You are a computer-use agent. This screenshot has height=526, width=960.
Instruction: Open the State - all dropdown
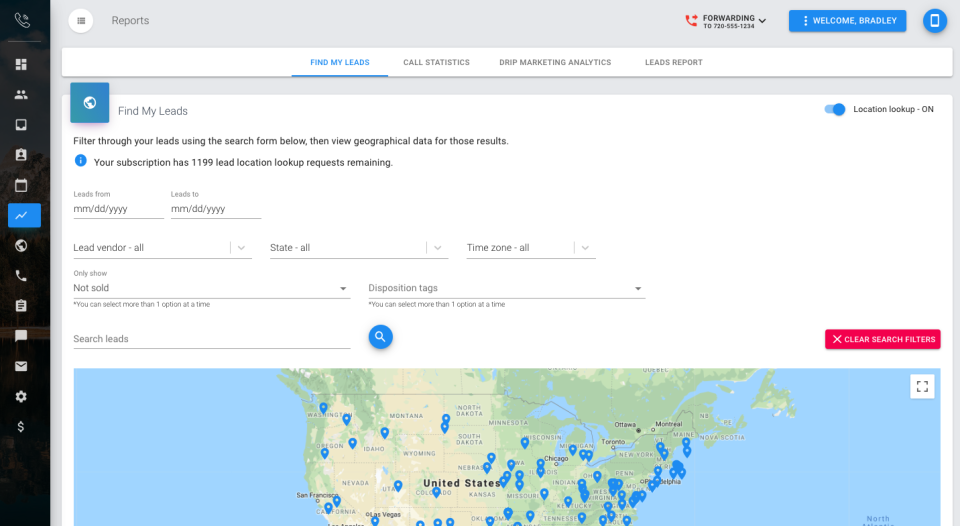click(359, 248)
